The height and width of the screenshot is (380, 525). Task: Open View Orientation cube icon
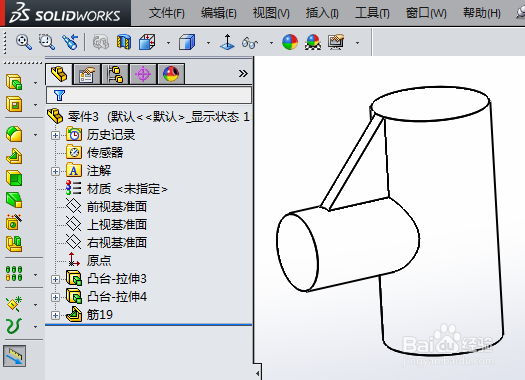pos(147,42)
